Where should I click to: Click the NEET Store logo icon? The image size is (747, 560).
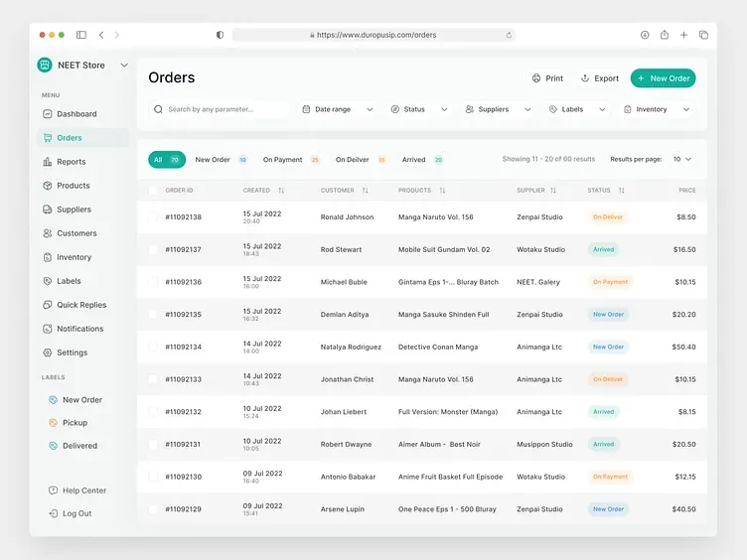45,65
